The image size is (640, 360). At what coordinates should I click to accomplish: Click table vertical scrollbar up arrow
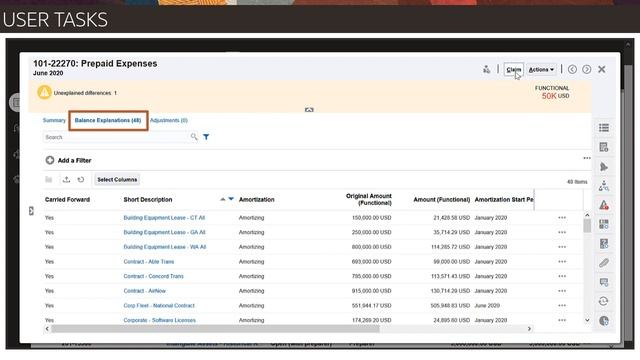(587, 215)
